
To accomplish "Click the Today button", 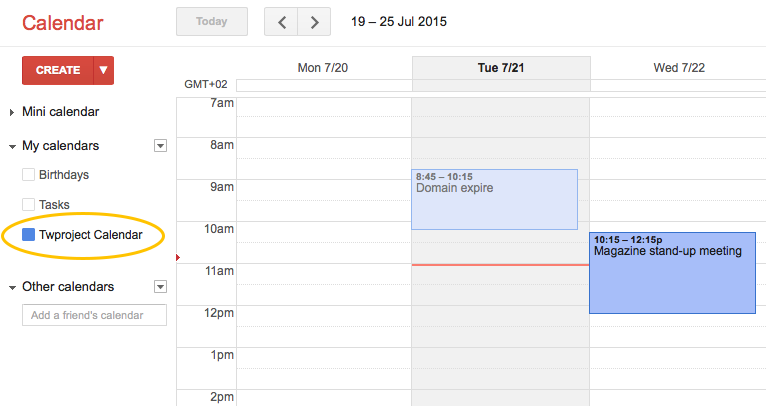I will [x=212, y=21].
